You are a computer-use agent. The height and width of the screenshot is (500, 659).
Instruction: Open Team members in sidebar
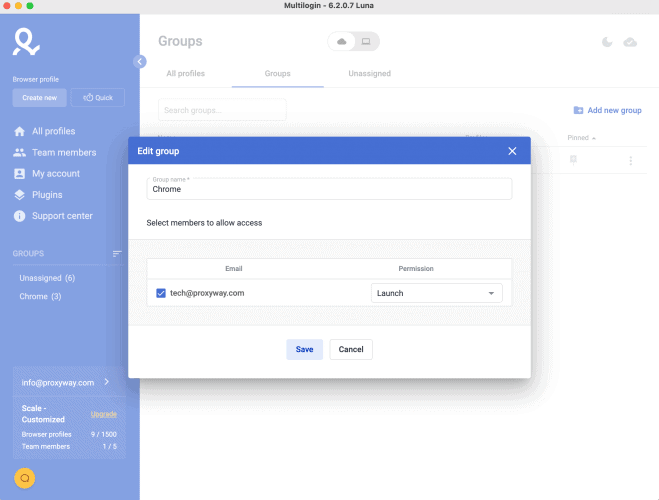pos(64,153)
